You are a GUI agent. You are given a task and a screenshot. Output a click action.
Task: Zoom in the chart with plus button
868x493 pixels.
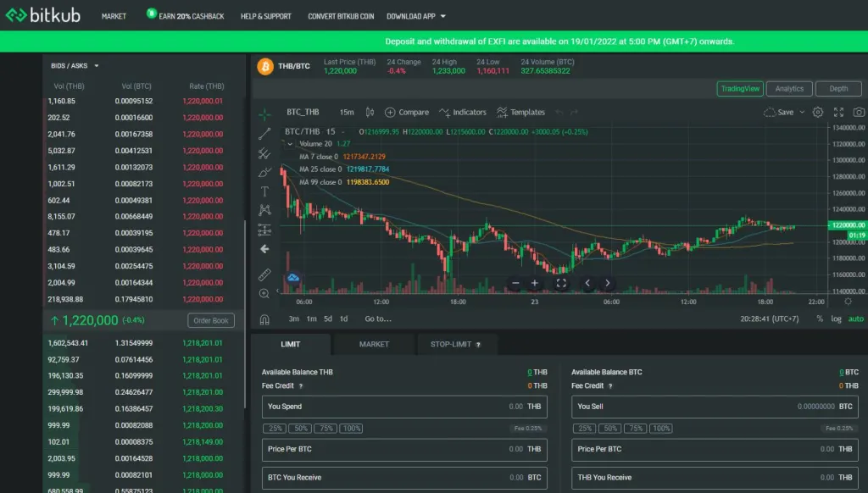pyautogui.click(x=535, y=283)
